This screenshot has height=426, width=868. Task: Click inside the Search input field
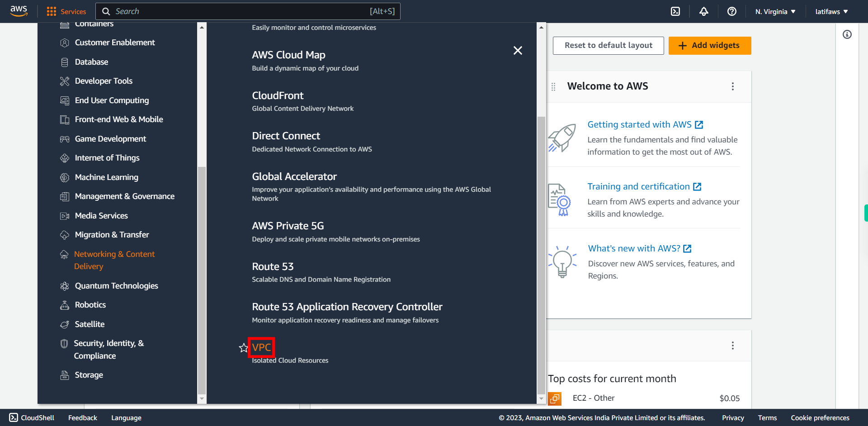(x=248, y=11)
